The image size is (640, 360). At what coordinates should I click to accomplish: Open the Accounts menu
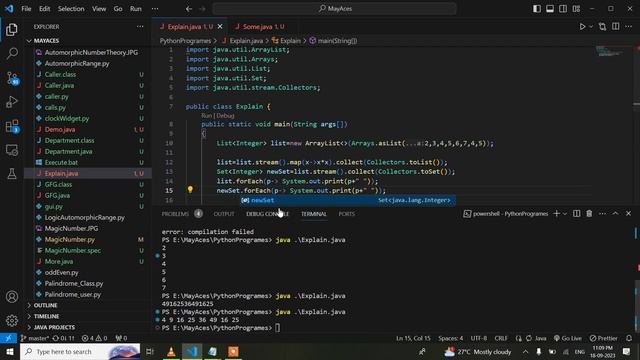click(12, 297)
